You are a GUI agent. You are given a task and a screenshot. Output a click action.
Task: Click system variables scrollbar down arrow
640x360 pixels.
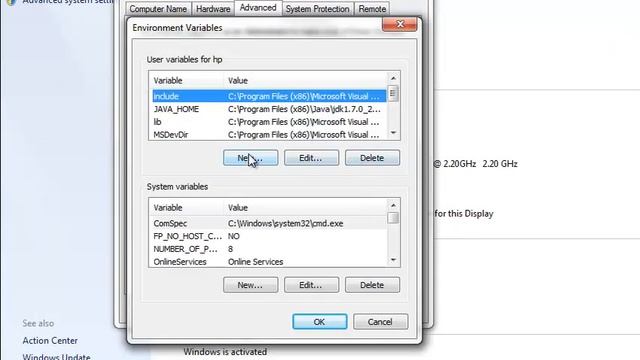(393, 260)
